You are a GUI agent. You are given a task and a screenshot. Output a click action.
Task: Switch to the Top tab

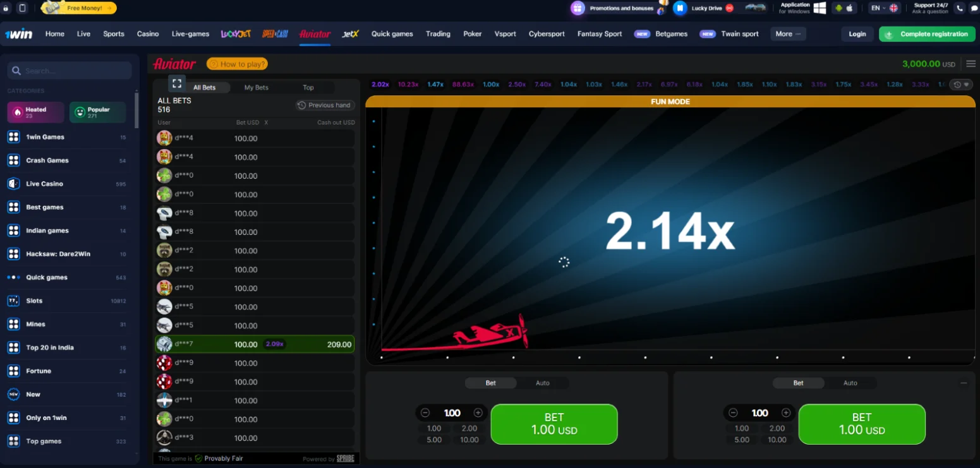tap(308, 88)
